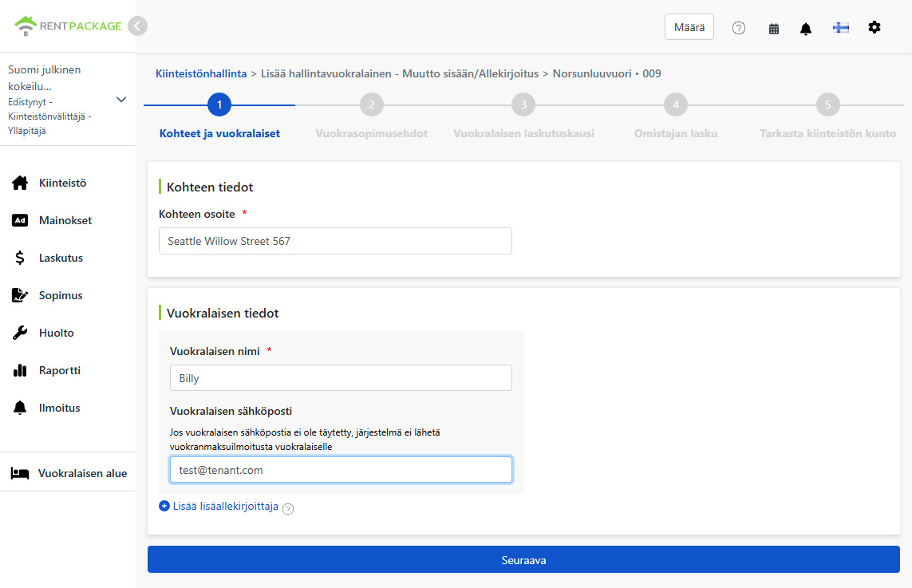This screenshot has width=912, height=588.
Task: Click plus icon beside Lisää lisäallekirjoittaja
Action: pos(164,506)
